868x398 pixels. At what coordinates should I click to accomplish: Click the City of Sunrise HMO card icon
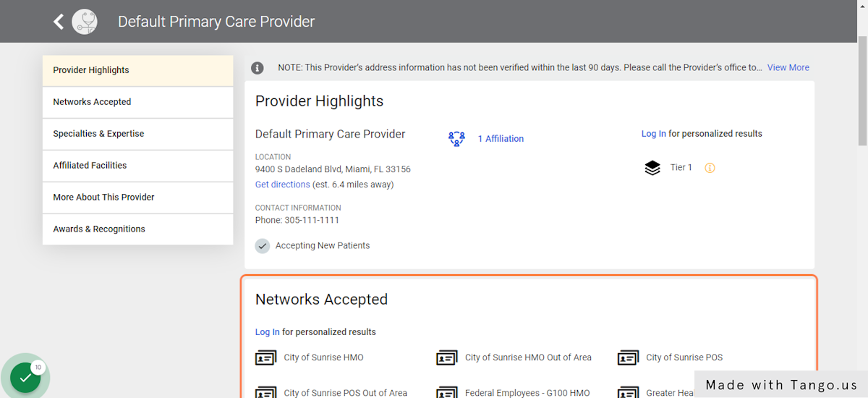(x=266, y=357)
